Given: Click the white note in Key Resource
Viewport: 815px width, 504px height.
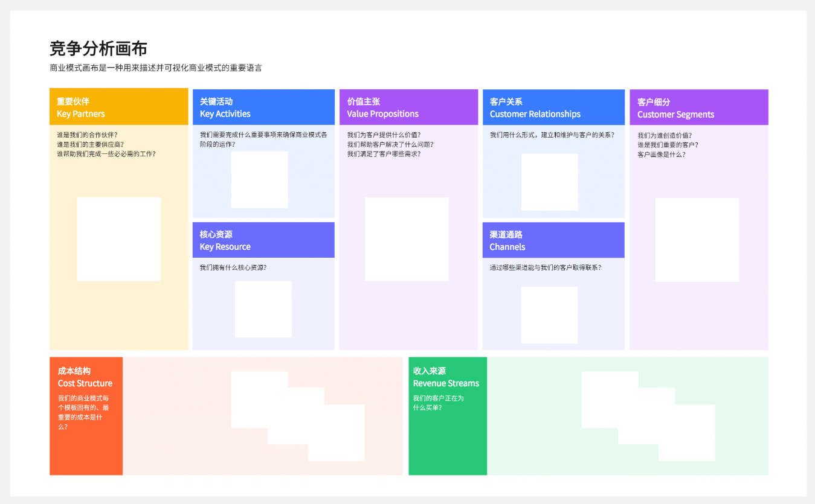Looking at the screenshot, I should click(x=263, y=309).
